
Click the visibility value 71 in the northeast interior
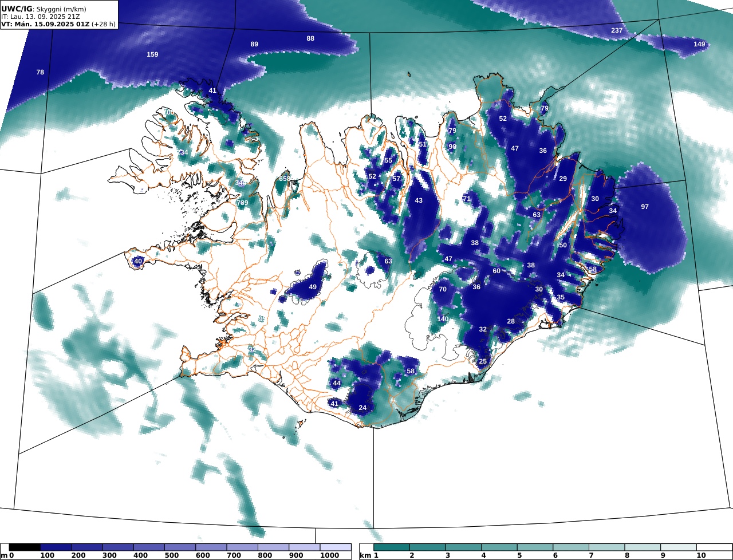tap(466, 199)
